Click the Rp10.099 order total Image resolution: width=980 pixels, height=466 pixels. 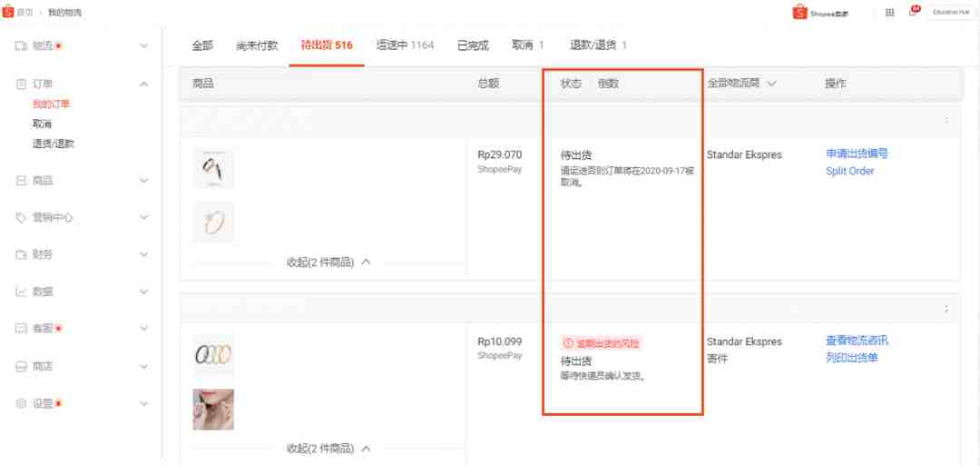(x=499, y=342)
